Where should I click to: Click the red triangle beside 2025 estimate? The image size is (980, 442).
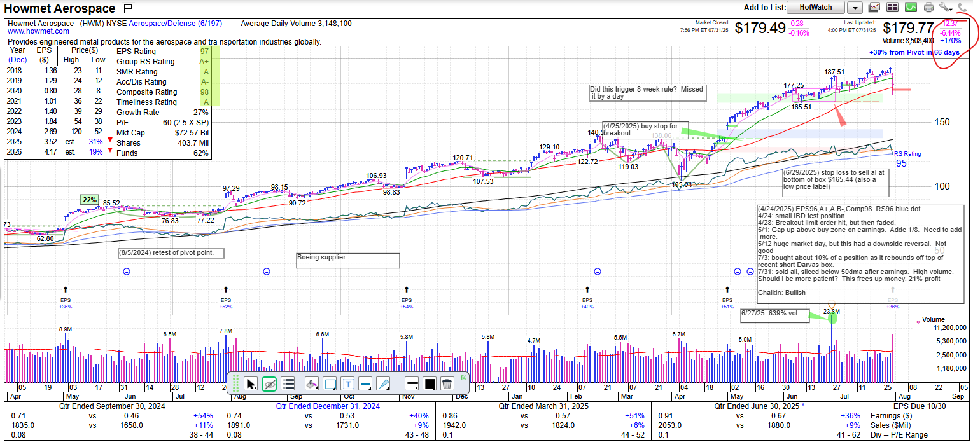pyautogui.click(x=110, y=141)
